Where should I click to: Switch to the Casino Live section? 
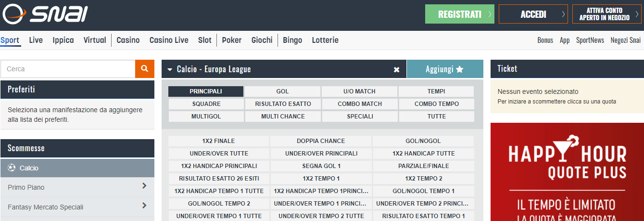point(169,40)
